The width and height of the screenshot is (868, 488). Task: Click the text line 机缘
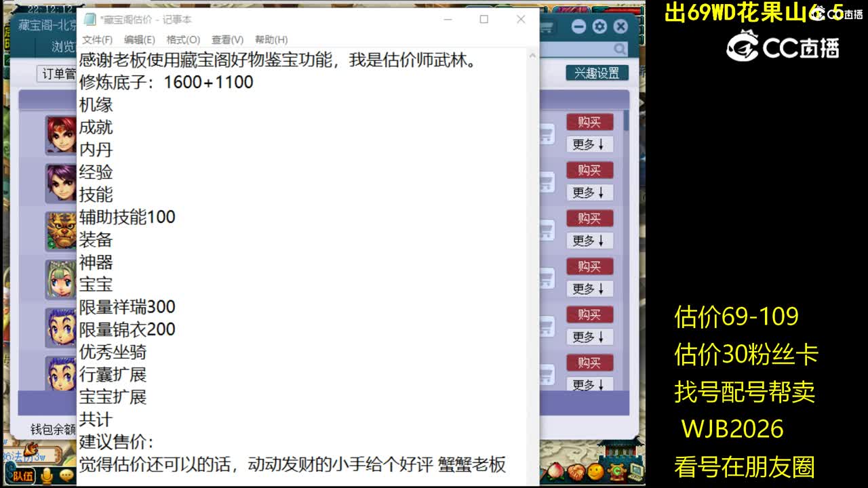96,105
